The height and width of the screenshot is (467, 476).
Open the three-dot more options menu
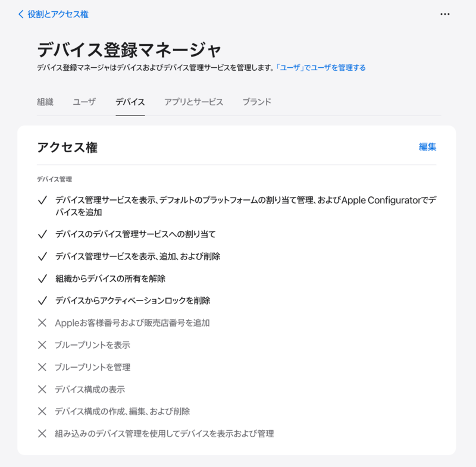[x=445, y=14]
